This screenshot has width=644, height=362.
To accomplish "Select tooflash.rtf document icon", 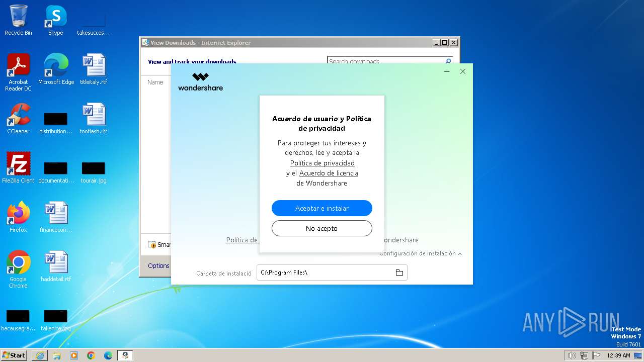I will [94, 119].
